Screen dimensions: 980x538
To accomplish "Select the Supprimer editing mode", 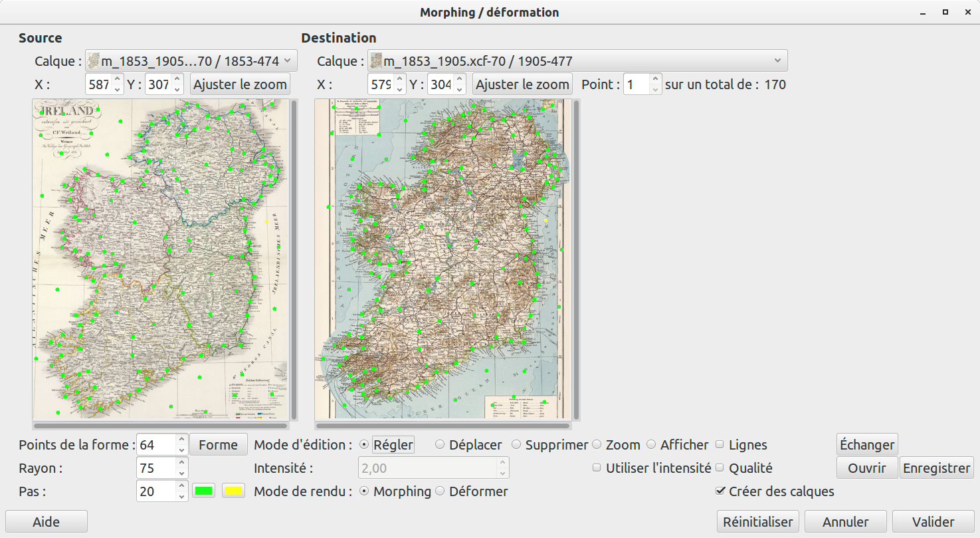I will pyautogui.click(x=549, y=445).
